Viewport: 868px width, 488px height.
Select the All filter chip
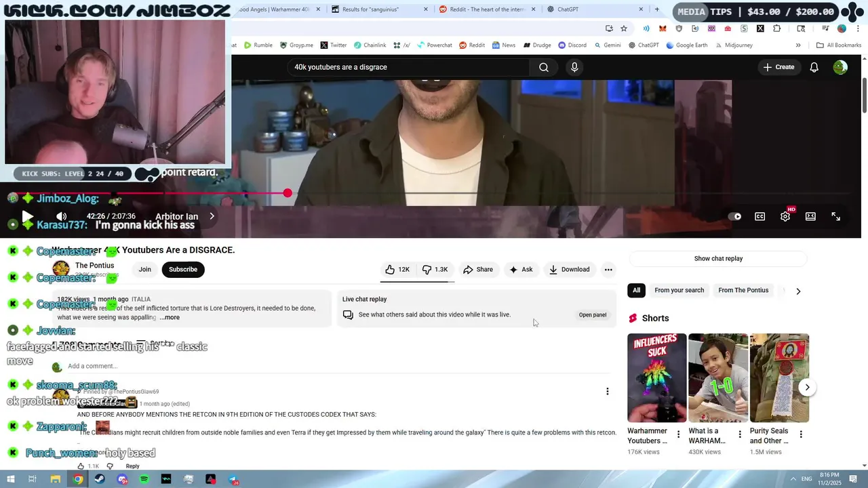coord(636,290)
